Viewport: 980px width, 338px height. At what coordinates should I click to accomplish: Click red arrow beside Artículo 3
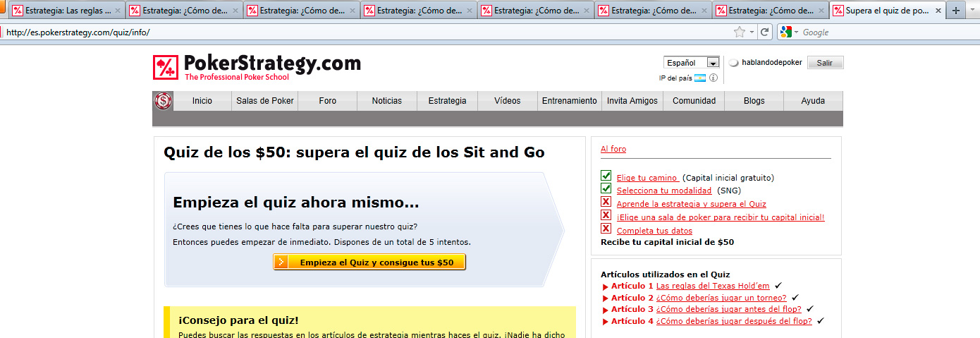[605, 310]
